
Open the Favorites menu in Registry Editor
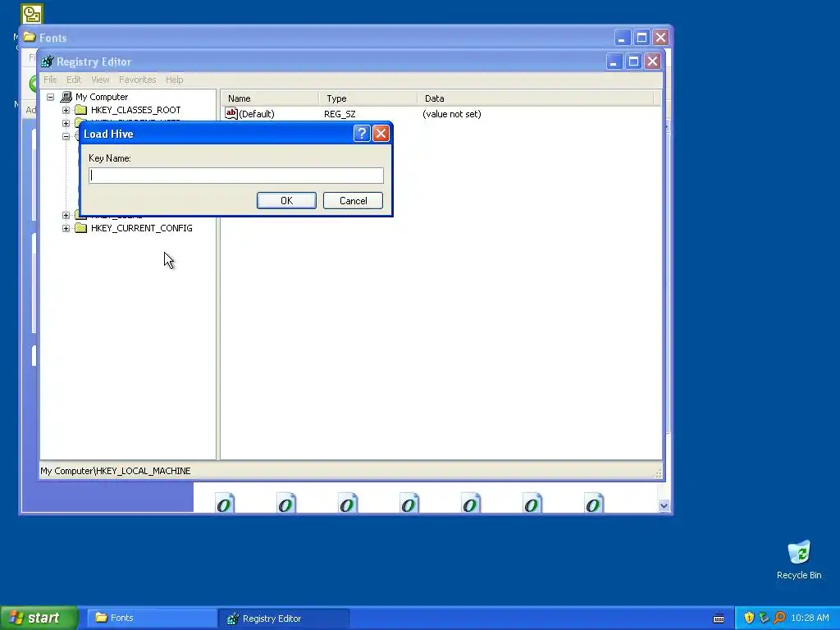(x=138, y=80)
